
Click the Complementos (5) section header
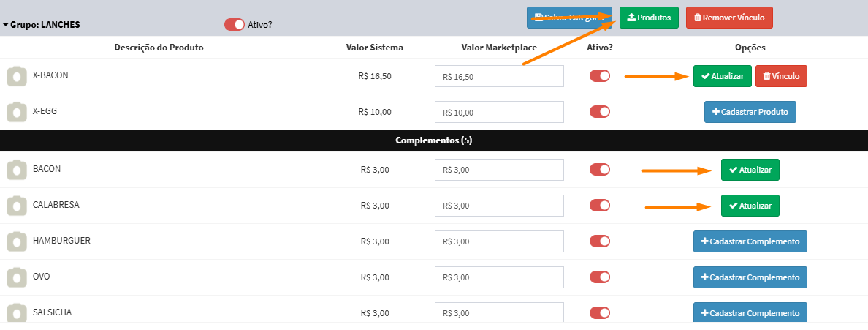pyautogui.click(x=433, y=140)
